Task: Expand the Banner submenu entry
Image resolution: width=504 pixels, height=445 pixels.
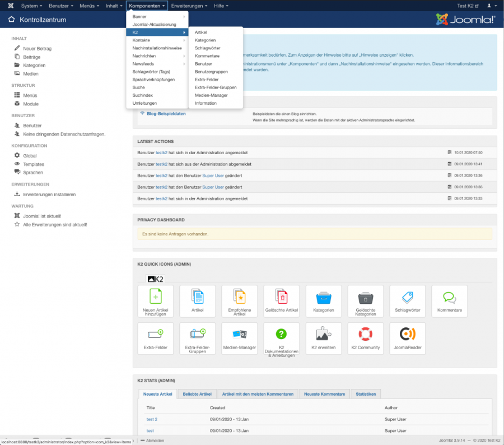Action: (157, 16)
